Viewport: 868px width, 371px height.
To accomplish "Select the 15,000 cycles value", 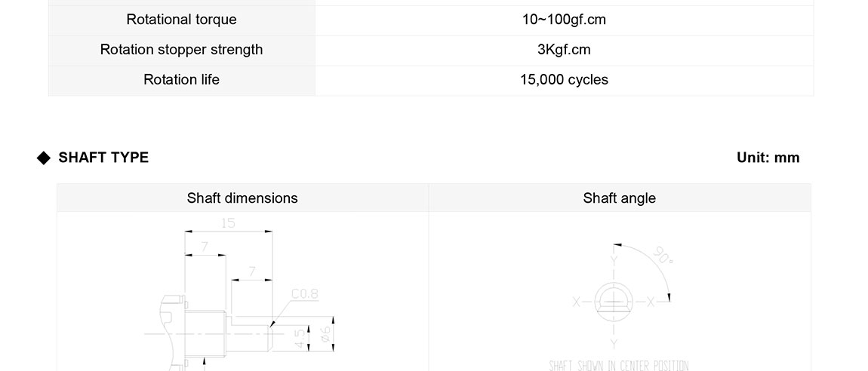I will (x=564, y=80).
